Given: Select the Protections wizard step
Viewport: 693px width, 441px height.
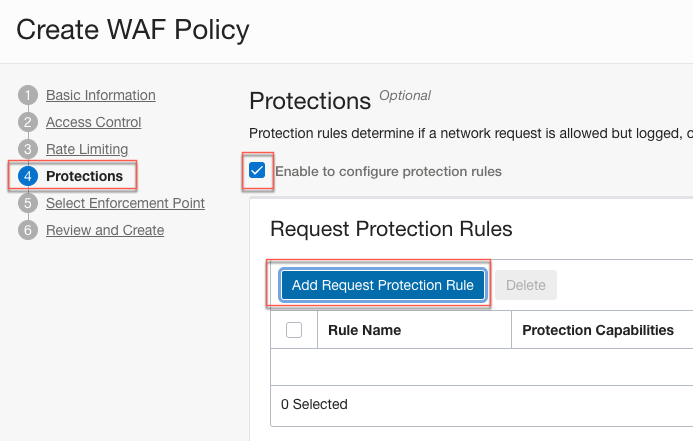Looking at the screenshot, I should tap(84, 176).
